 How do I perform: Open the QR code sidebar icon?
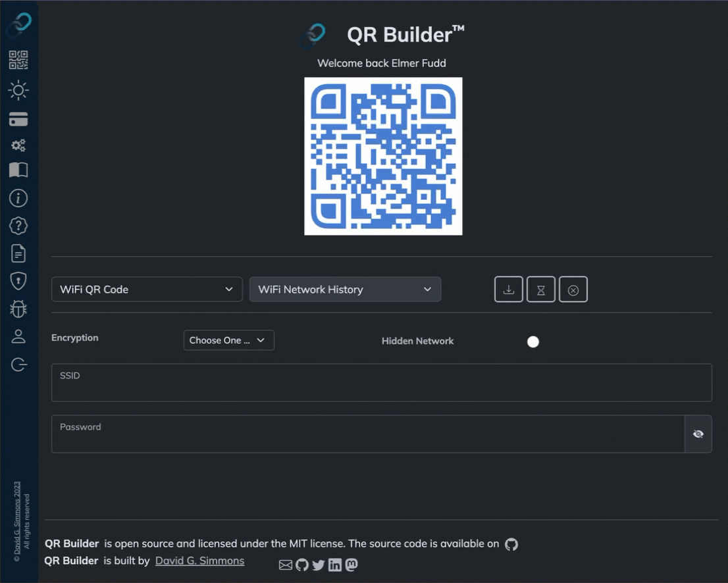click(x=18, y=60)
